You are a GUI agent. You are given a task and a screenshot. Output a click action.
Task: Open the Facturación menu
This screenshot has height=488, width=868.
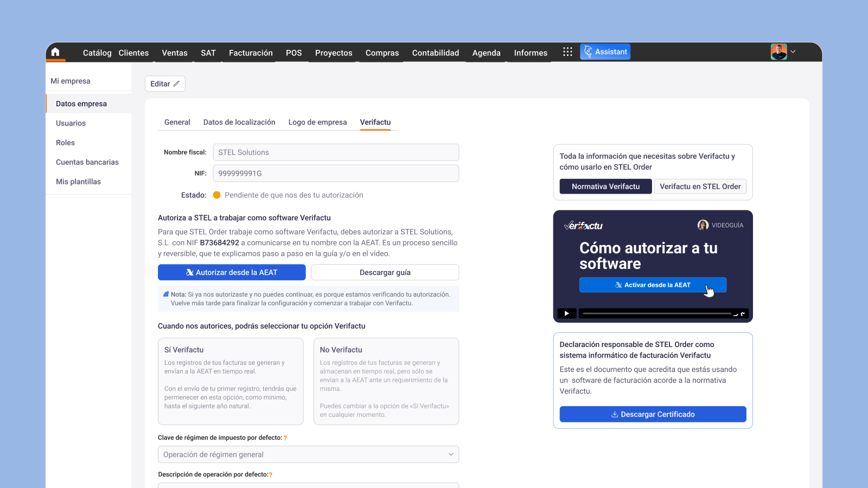(251, 53)
